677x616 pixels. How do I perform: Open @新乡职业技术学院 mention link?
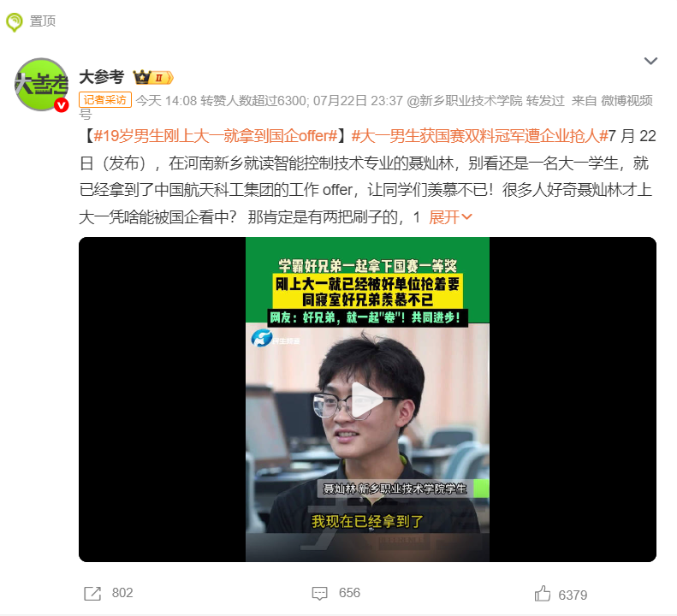465,101
